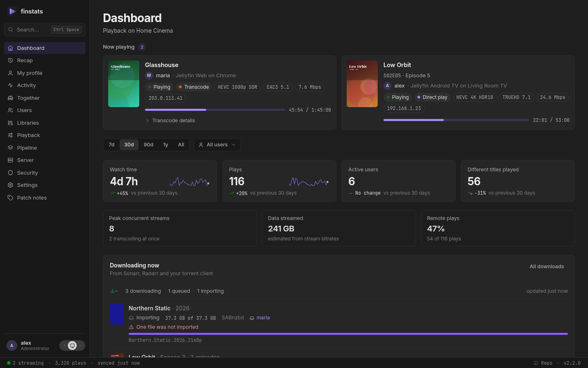Screen dimensions: 588x368
Task: Click the v2.2.0 version label
Action: 572,363
